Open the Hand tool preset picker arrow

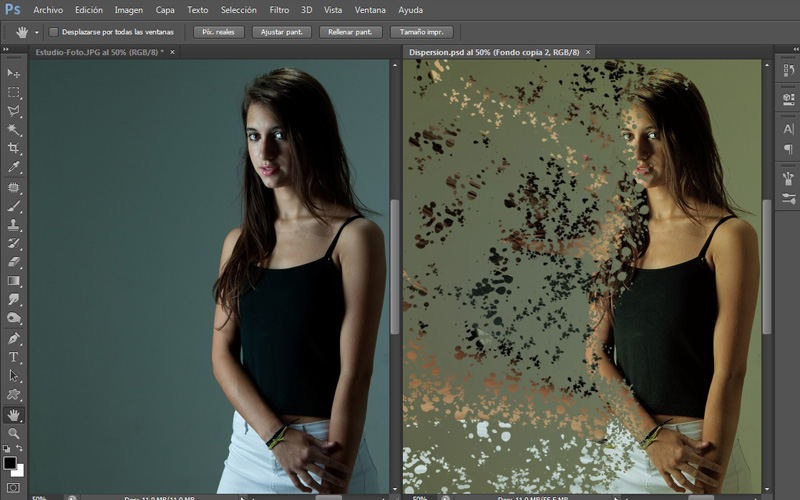click(x=37, y=32)
